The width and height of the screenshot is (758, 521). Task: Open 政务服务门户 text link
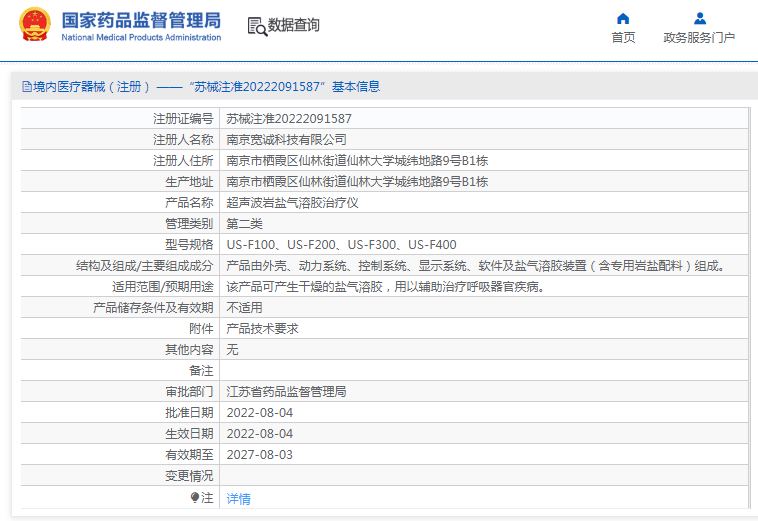click(x=699, y=38)
